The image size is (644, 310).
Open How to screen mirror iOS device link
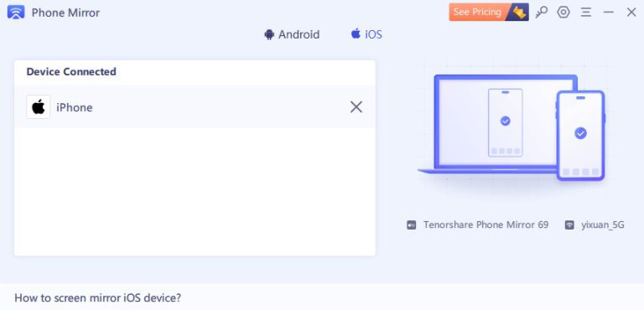[98, 297]
